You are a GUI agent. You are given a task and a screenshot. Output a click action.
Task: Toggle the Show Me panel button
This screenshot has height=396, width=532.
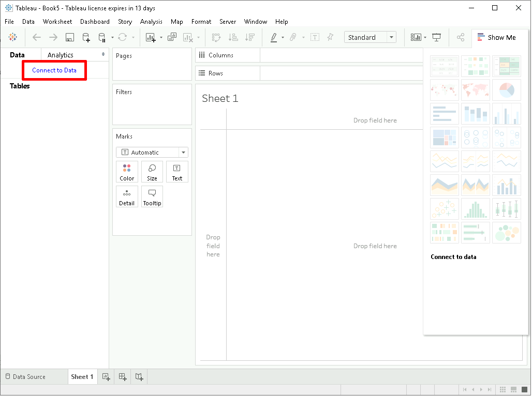click(x=497, y=37)
